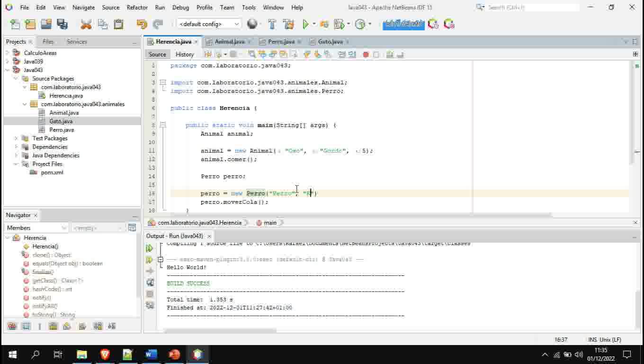644x364 pixels.
Task: Select Herencia.java in the project tree
Action: (66, 96)
